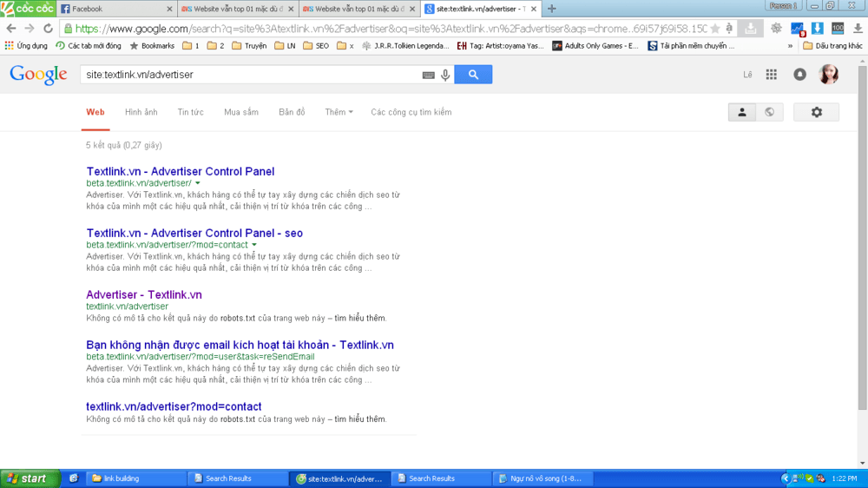
Task: Open 'Bạn không nhận được email' result
Action: point(240,345)
